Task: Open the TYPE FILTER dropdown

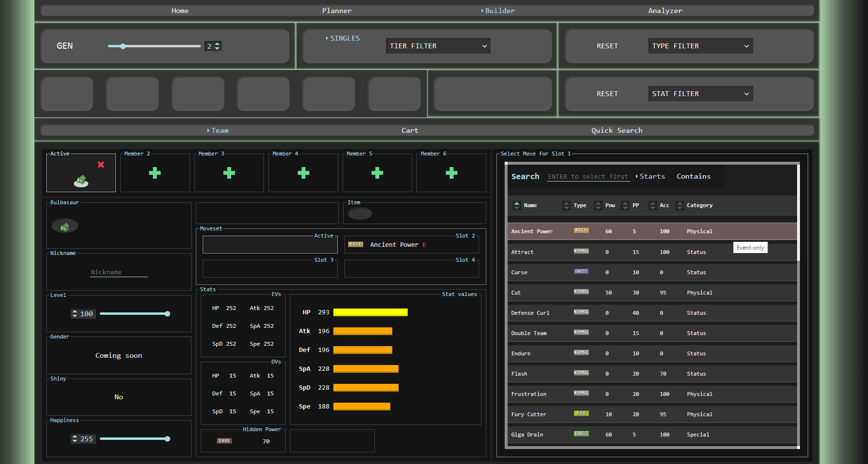Action: tap(700, 46)
